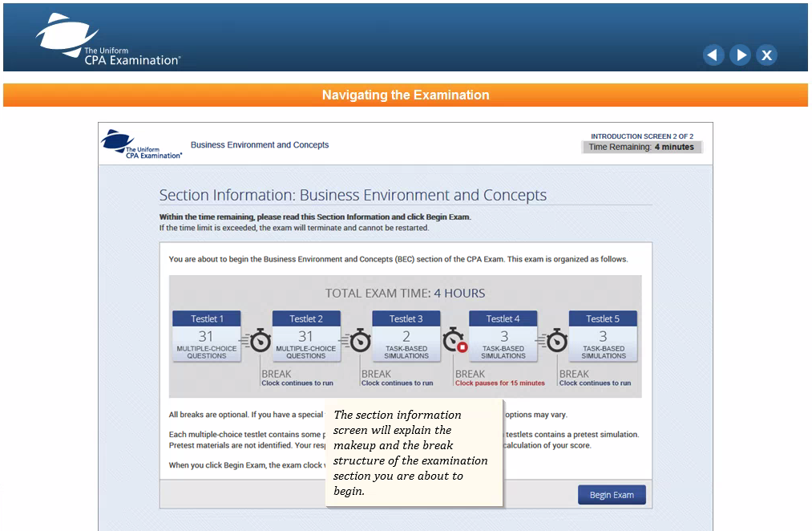This screenshot has width=812, height=531.
Task: Click the red 'Clock pauses for 15 minutes' text
Action: click(x=499, y=383)
